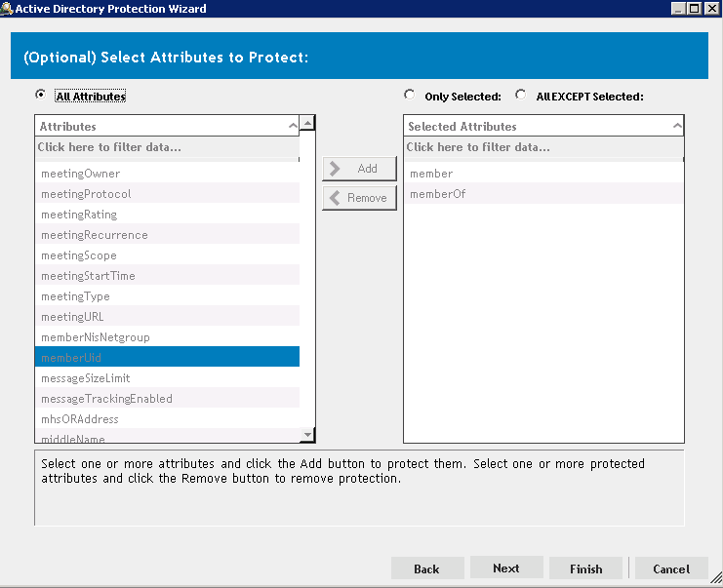Image resolution: width=723 pixels, height=588 pixels.
Task: Select memberOf in Selected Attributes list
Action: click(x=437, y=194)
